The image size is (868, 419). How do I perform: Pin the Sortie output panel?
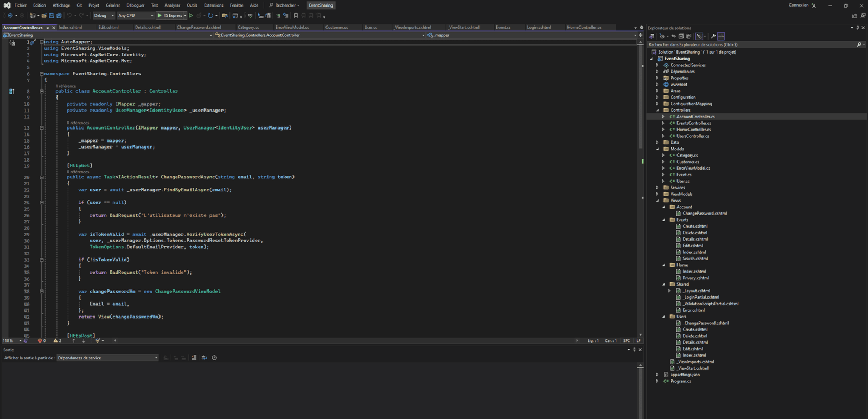click(634, 350)
